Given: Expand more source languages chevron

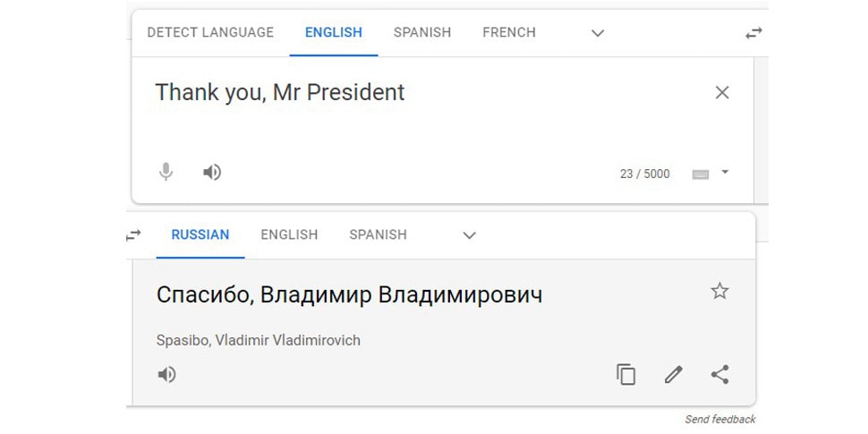Looking at the screenshot, I should (598, 33).
